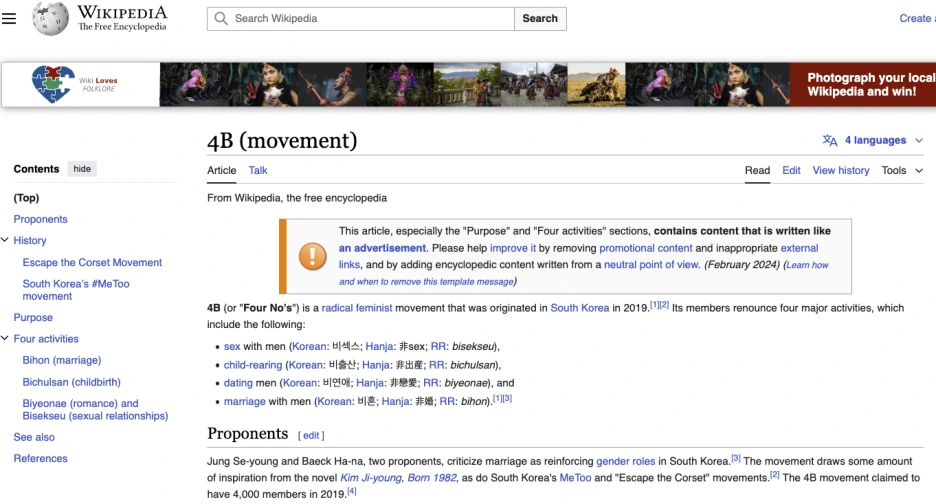Click the orange exclamation warning icon

312,256
